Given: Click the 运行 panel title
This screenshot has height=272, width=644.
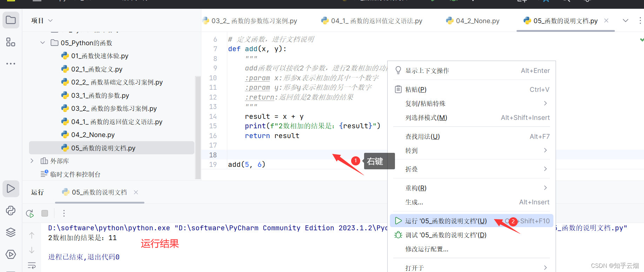Looking at the screenshot, I should 38,192.
